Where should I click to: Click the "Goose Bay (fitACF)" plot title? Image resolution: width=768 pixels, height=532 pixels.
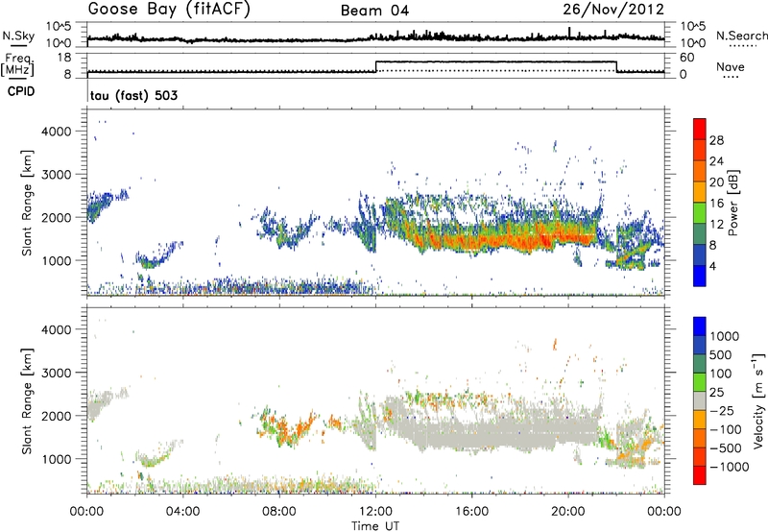point(169,9)
